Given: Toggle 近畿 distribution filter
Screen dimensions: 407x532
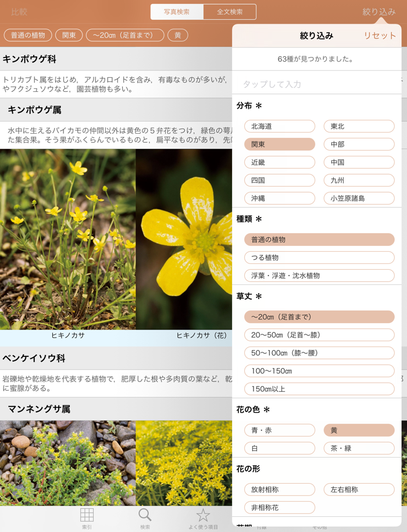Looking at the screenshot, I should tap(280, 162).
